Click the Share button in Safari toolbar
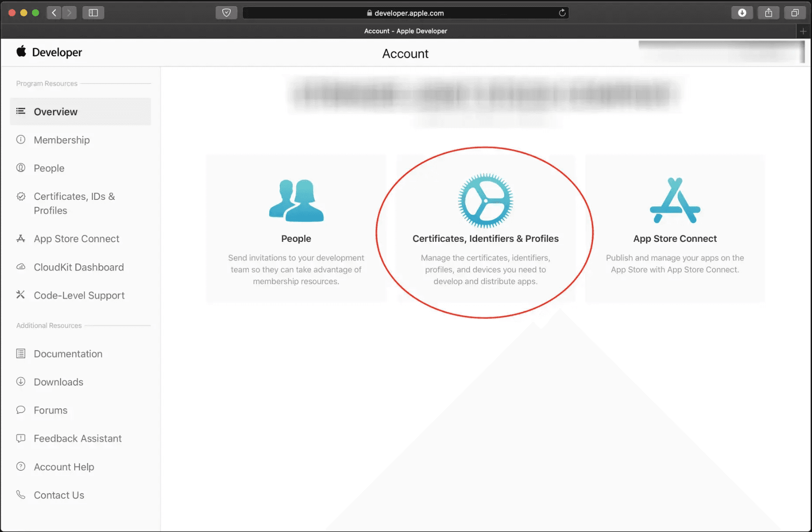This screenshot has height=532, width=812. pos(769,12)
